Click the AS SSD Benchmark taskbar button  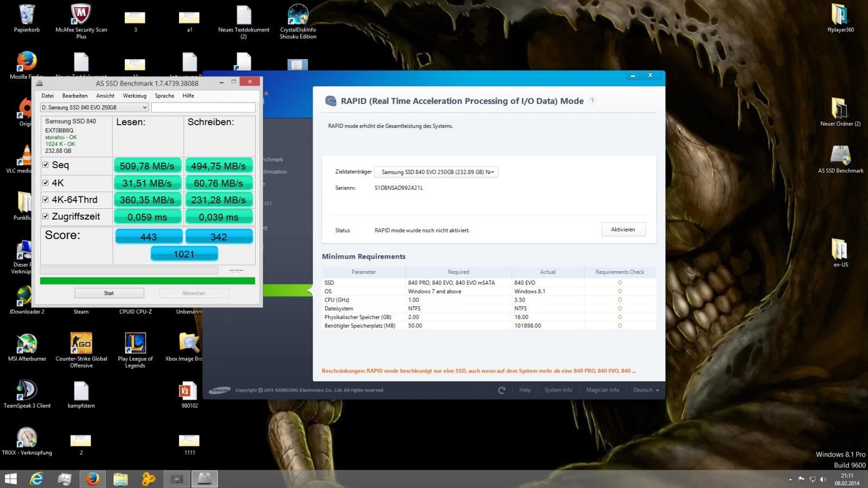coord(205,479)
